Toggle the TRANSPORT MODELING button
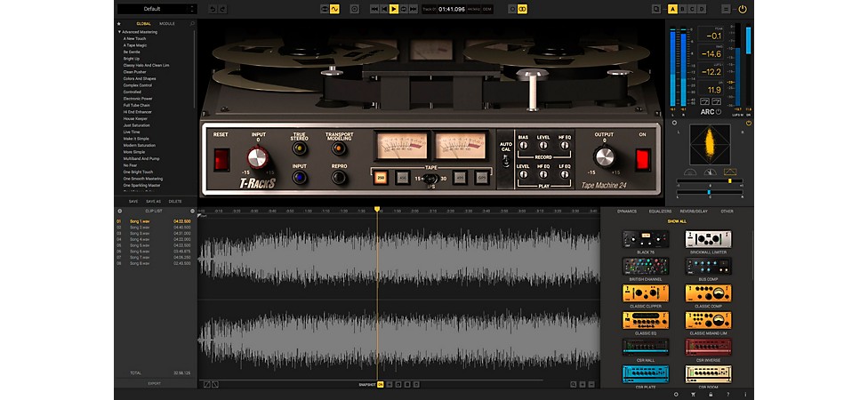868x400 pixels. [x=339, y=148]
